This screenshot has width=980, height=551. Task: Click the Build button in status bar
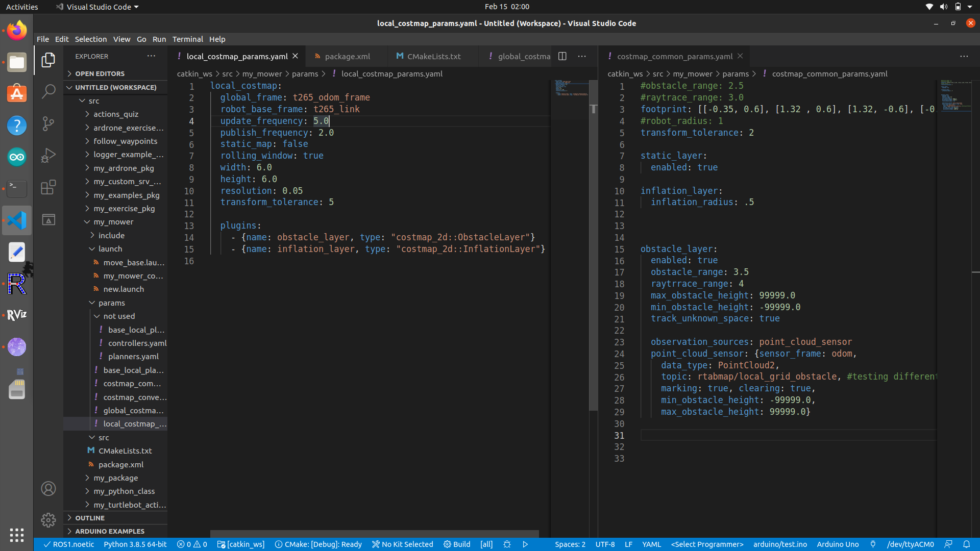[457, 544]
